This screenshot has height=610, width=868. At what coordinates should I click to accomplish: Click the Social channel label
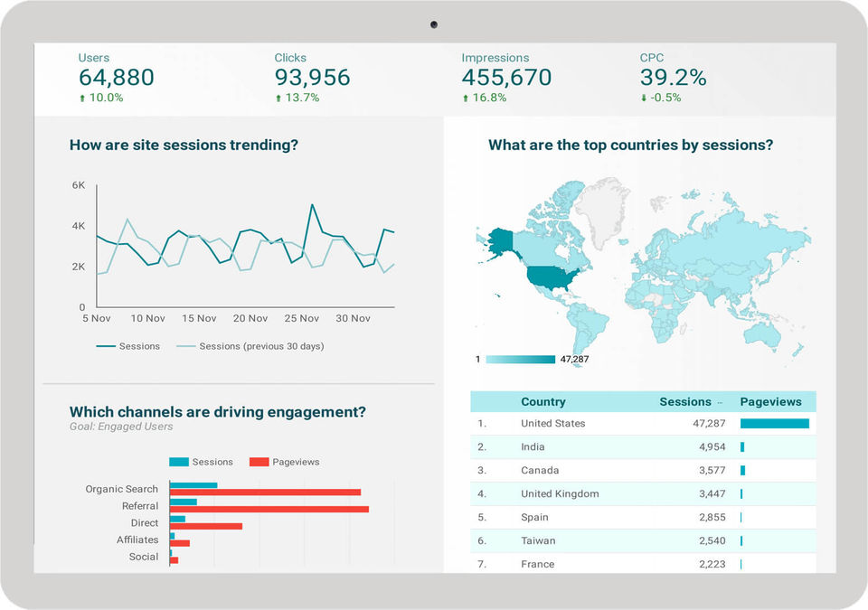(x=144, y=557)
